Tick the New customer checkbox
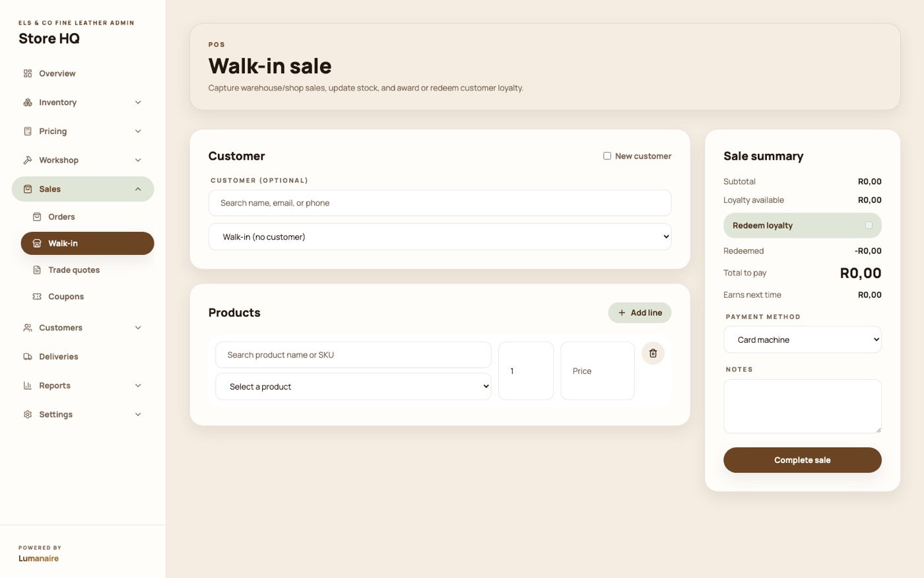 (x=607, y=156)
